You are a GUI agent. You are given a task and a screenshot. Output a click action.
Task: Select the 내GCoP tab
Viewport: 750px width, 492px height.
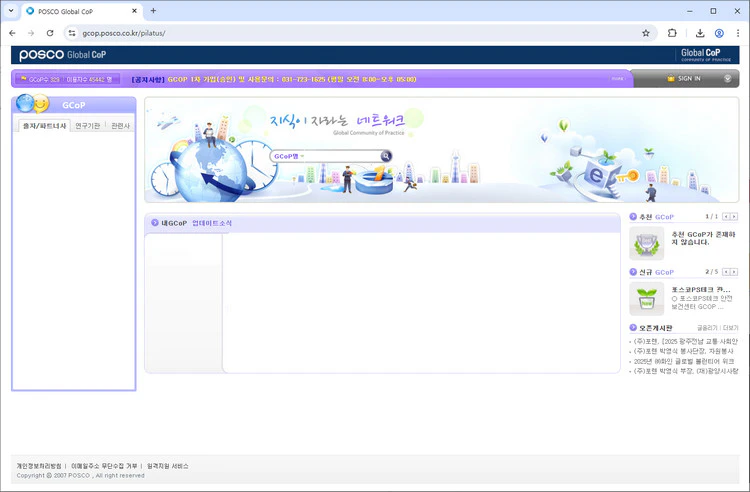[174, 223]
